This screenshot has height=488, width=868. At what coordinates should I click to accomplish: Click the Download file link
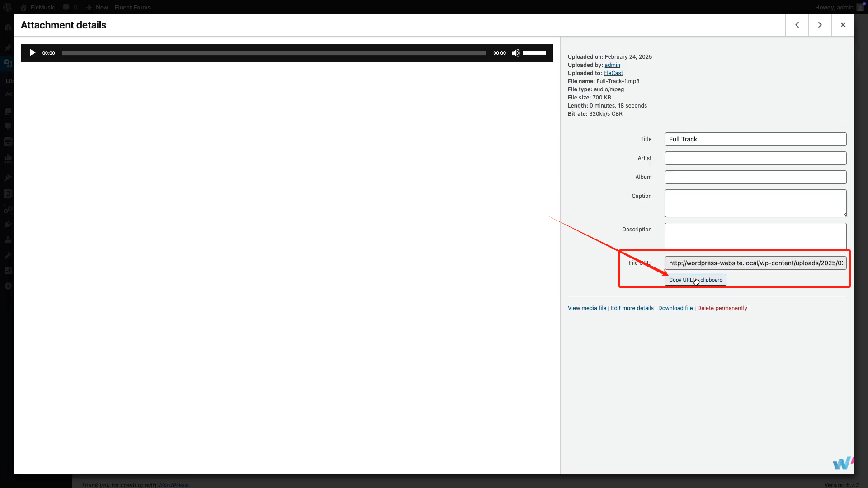click(675, 308)
